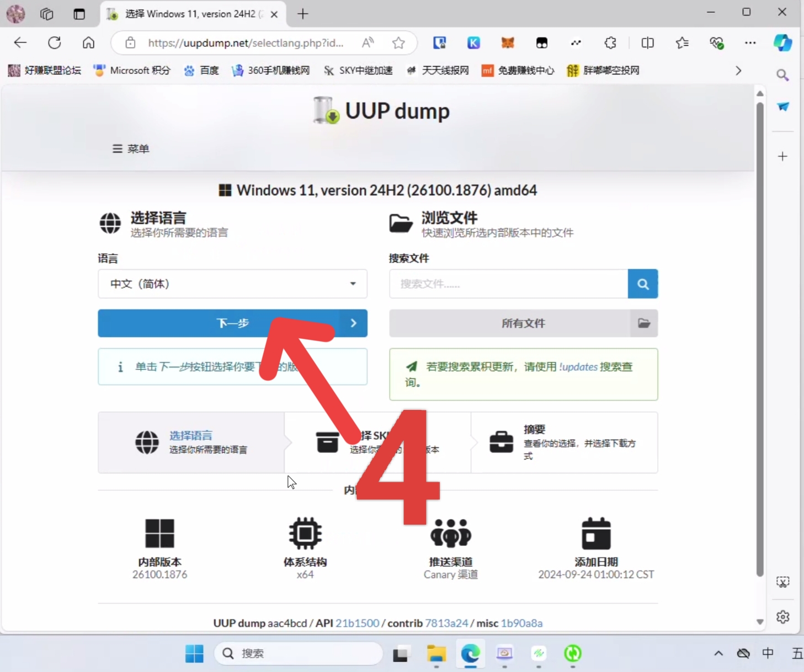Add a sidebar app with plus icon
The height and width of the screenshot is (672, 804).
click(782, 157)
